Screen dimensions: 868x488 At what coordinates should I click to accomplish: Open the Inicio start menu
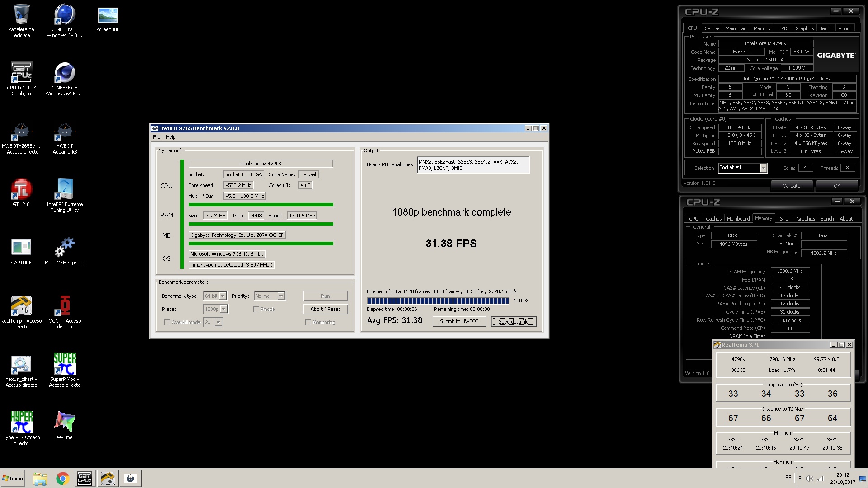[13, 479]
